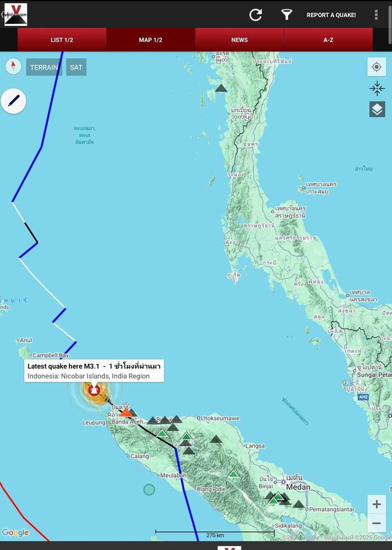Screen dimensions: 392x550
Task: Select the pencil draw tool
Action: tap(13, 101)
